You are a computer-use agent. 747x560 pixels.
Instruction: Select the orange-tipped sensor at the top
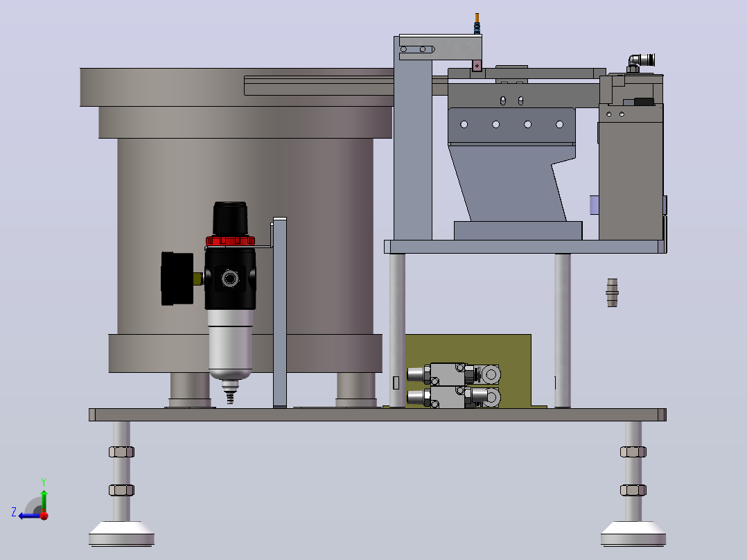(x=477, y=24)
